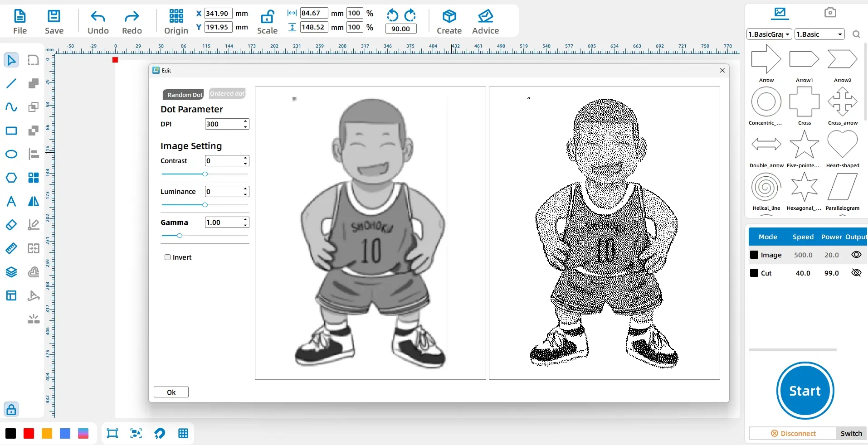Open the Origin position grid
Viewport: 868px width, 445px height.
[176, 22]
